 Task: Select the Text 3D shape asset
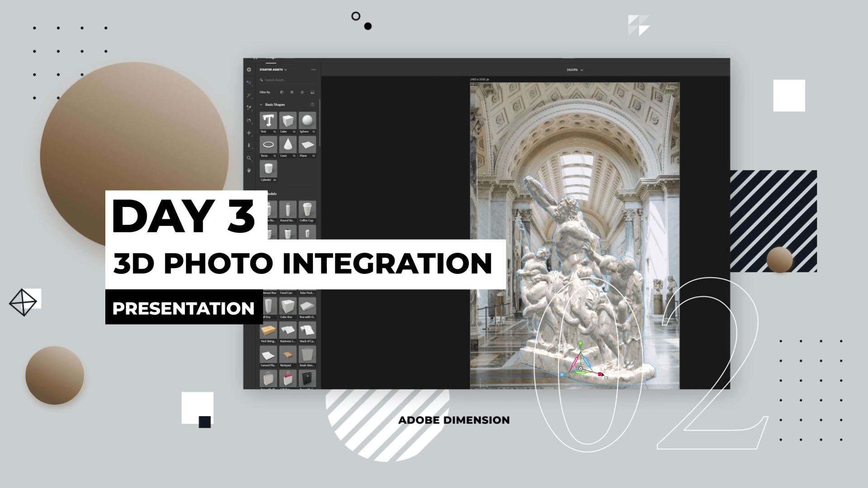coord(269,120)
